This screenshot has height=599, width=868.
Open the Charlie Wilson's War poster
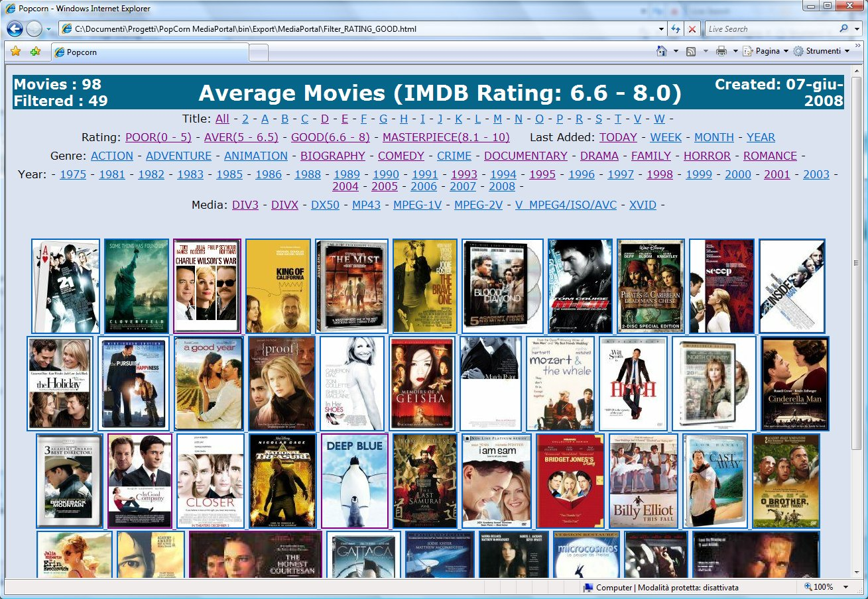click(x=207, y=286)
